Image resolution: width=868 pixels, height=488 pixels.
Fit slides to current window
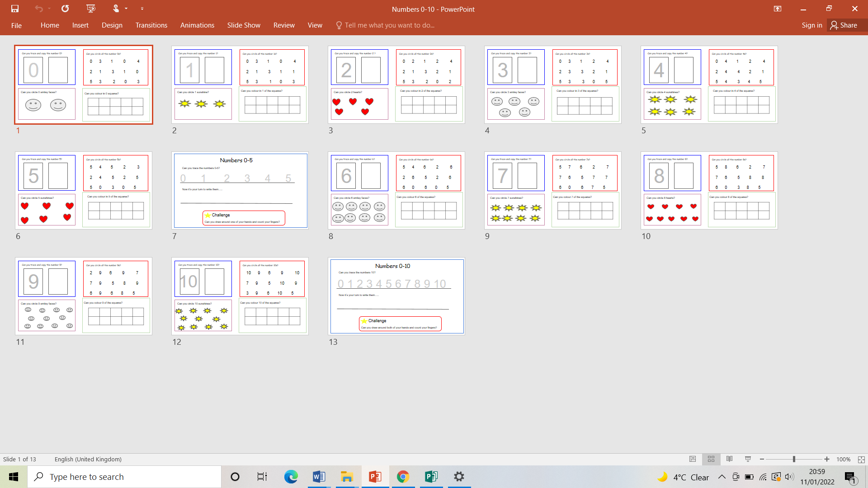[x=862, y=459]
